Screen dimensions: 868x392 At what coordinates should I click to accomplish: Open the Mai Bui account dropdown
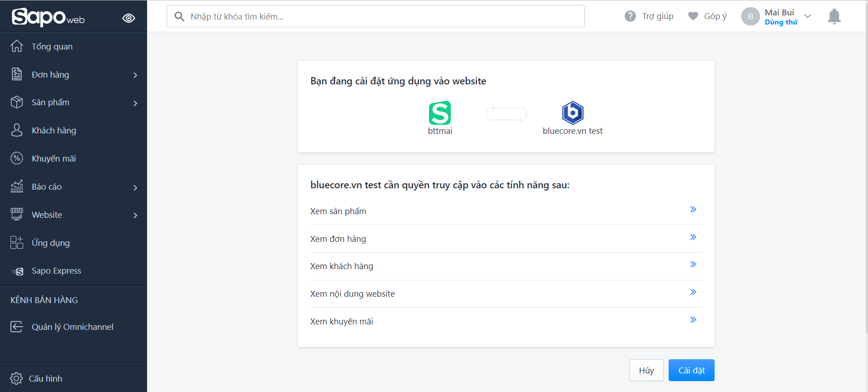(808, 16)
